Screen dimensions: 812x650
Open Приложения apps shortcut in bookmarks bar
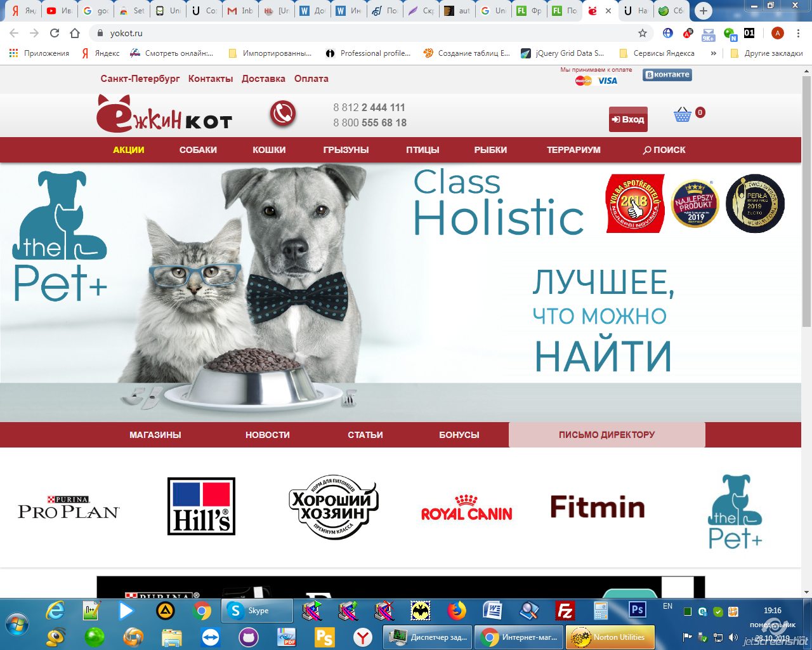pyautogui.click(x=39, y=53)
